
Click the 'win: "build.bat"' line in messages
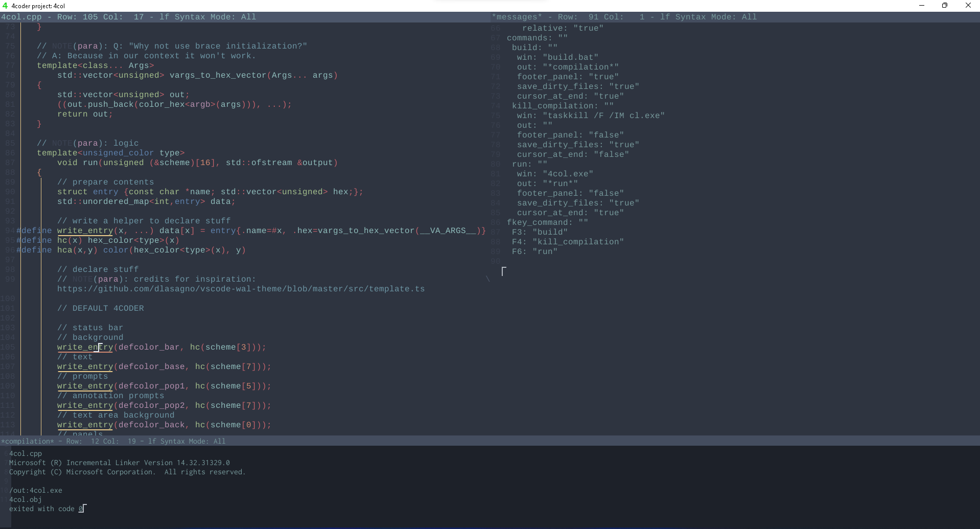point(557,57)
